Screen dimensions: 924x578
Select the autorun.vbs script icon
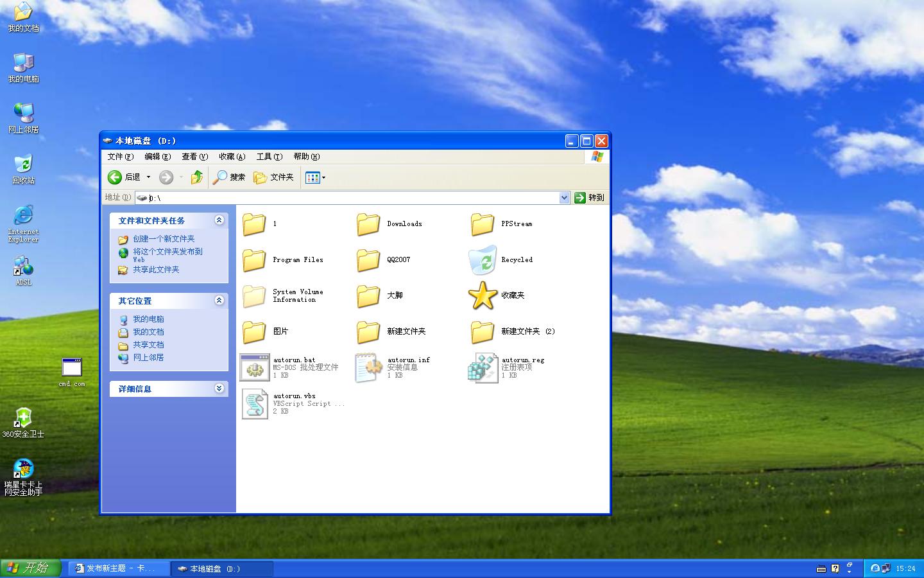tap(255, 404)
